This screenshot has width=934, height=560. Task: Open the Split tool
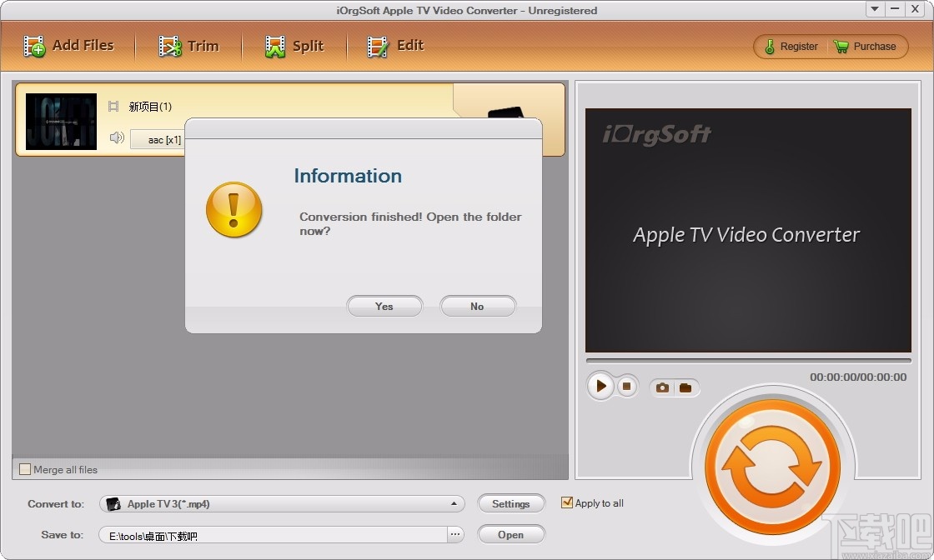(294, 46)
